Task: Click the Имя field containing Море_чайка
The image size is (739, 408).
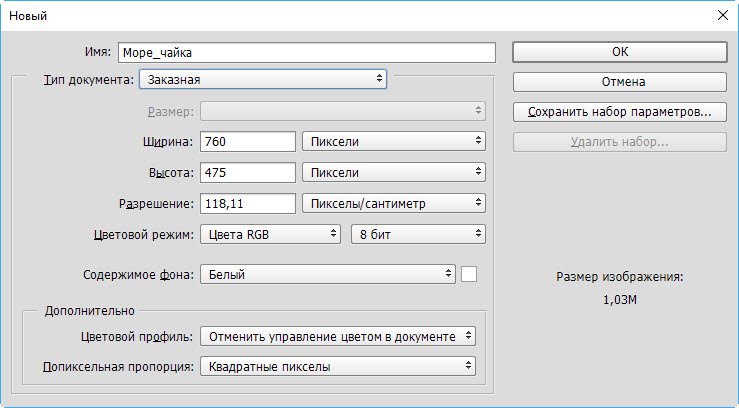Action: coord(307,52)
